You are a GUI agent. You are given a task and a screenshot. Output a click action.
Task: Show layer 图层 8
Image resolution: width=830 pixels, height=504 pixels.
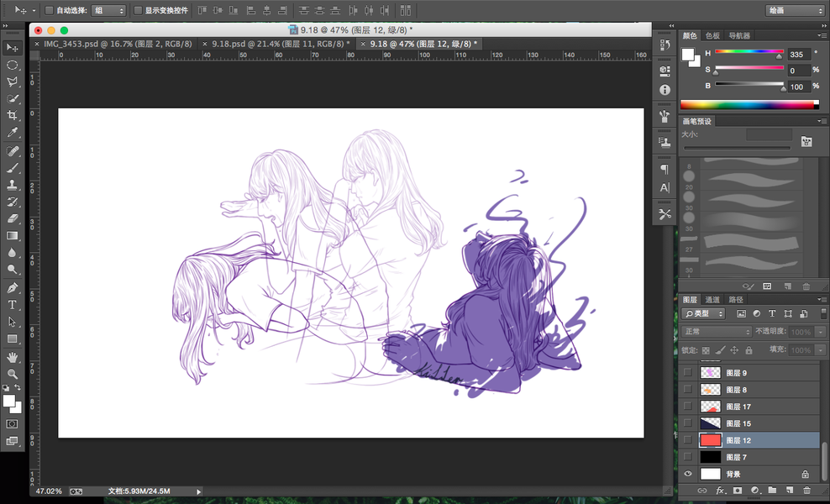(688, 390)
